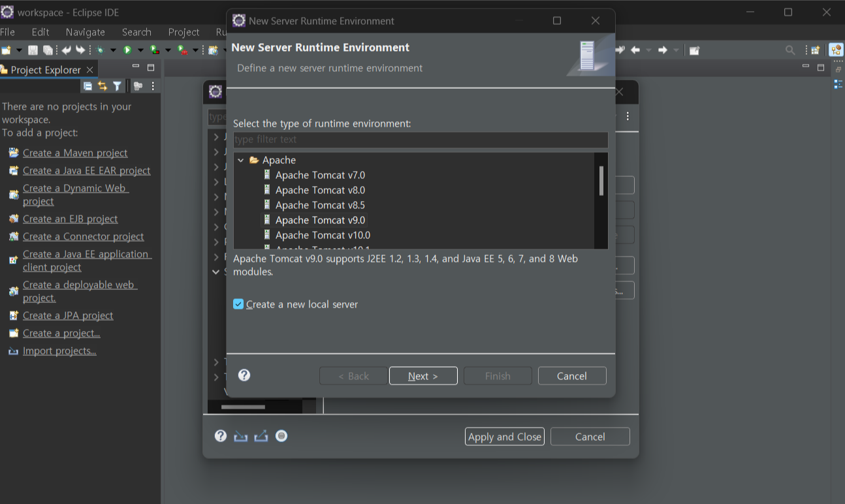Click the Run External Tools icon
845x504 pixels.
(182, 50)
